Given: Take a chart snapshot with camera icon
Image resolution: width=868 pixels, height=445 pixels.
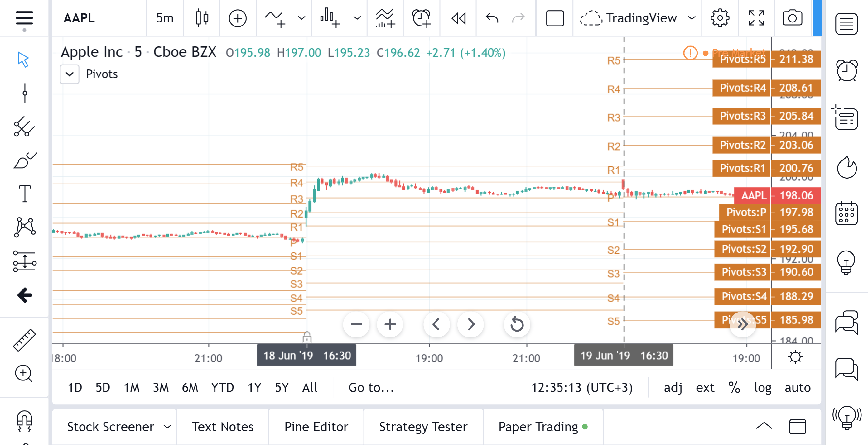Looking at the screenshot, I should [x=792, y=18].
